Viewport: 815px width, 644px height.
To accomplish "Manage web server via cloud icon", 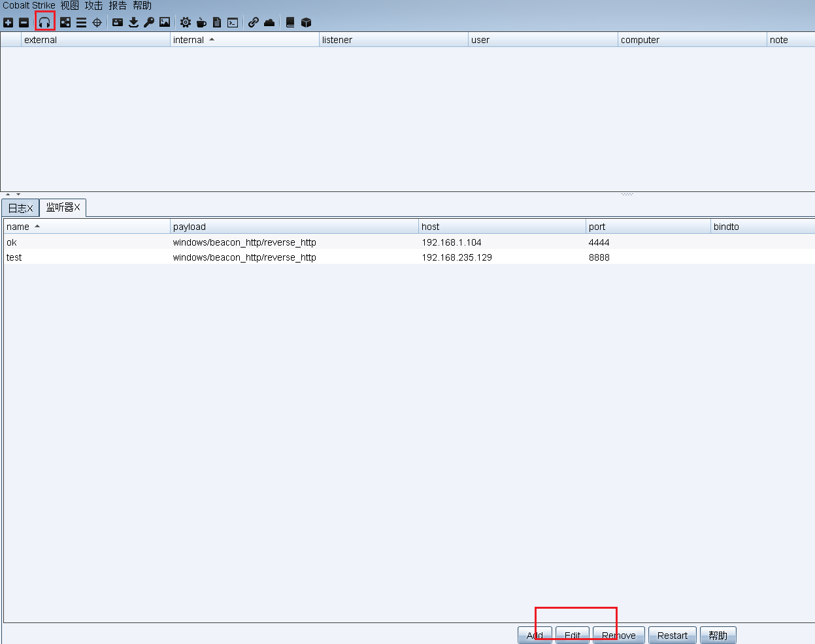I will pos(269,22).
